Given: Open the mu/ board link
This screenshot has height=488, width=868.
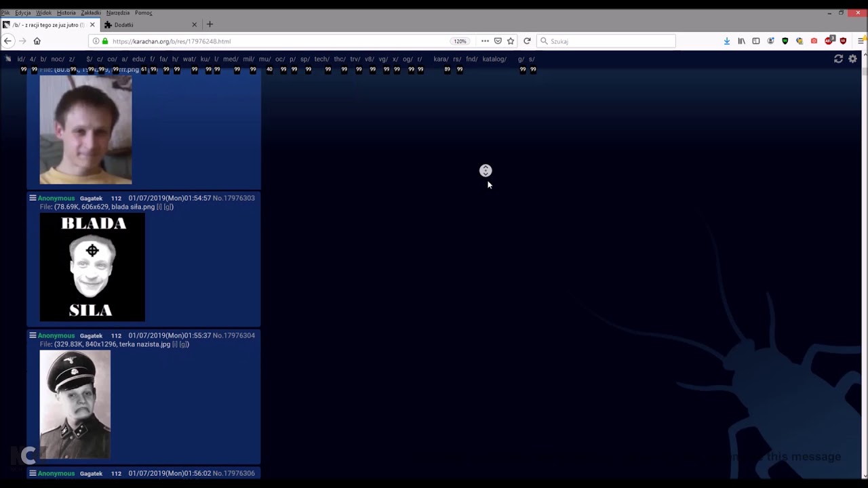Looking at the screenshot, I should point(264,59).
